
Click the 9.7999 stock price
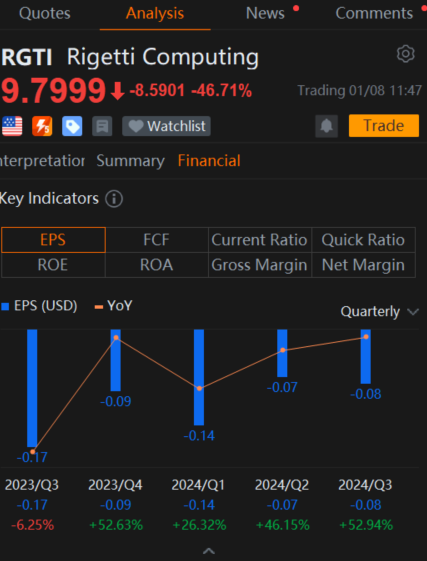[54, 91]
